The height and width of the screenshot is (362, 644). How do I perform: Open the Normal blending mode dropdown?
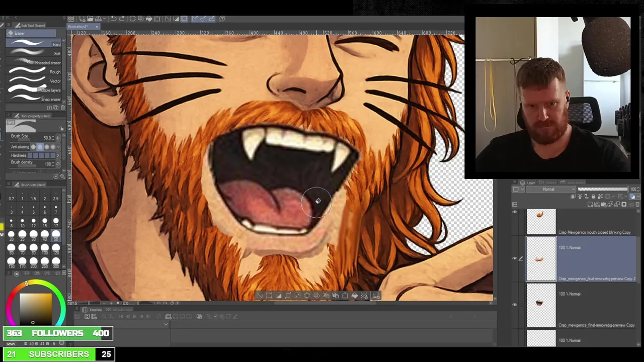551,190
